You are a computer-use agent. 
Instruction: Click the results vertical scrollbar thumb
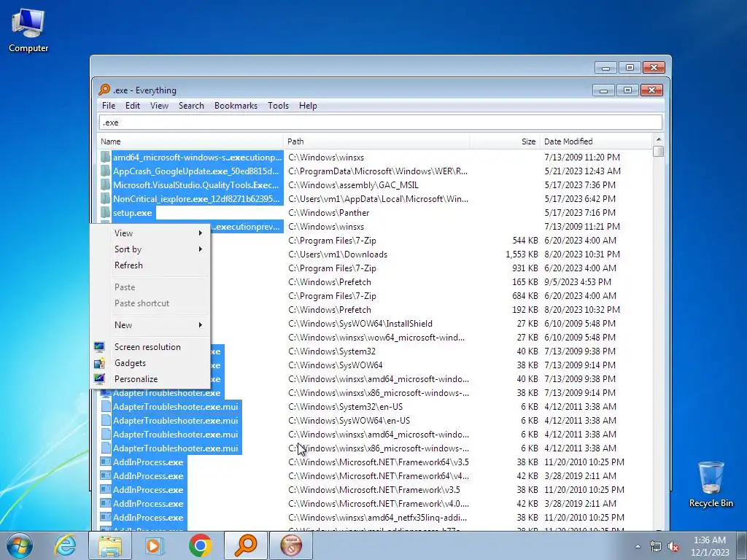pos(659,151)
